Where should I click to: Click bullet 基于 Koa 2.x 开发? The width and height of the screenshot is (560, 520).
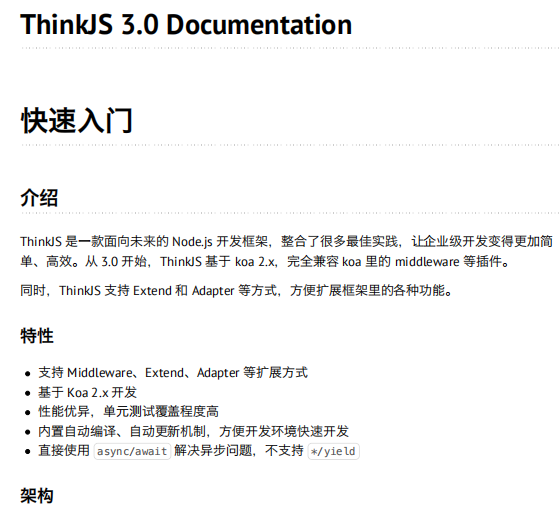click(x=88, y=392)
